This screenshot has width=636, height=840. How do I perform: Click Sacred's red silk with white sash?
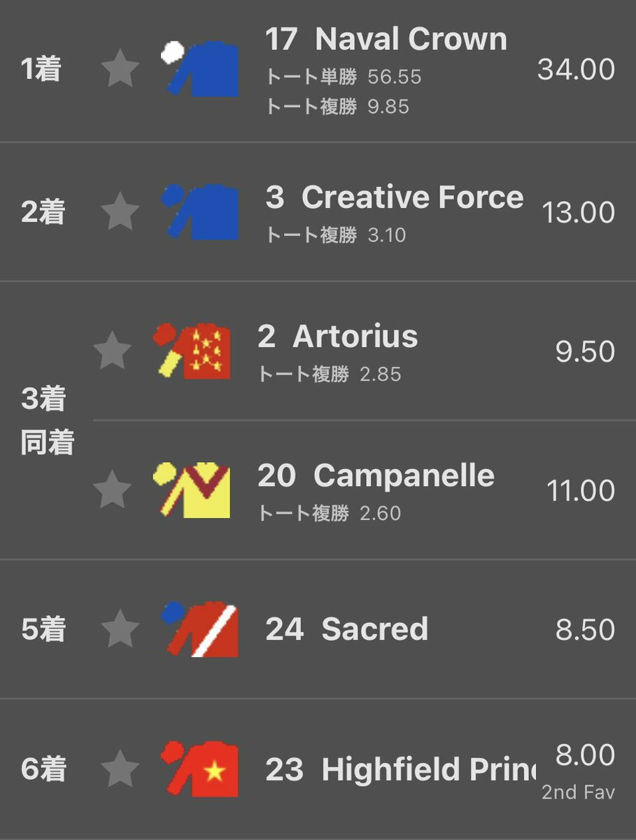199,629
